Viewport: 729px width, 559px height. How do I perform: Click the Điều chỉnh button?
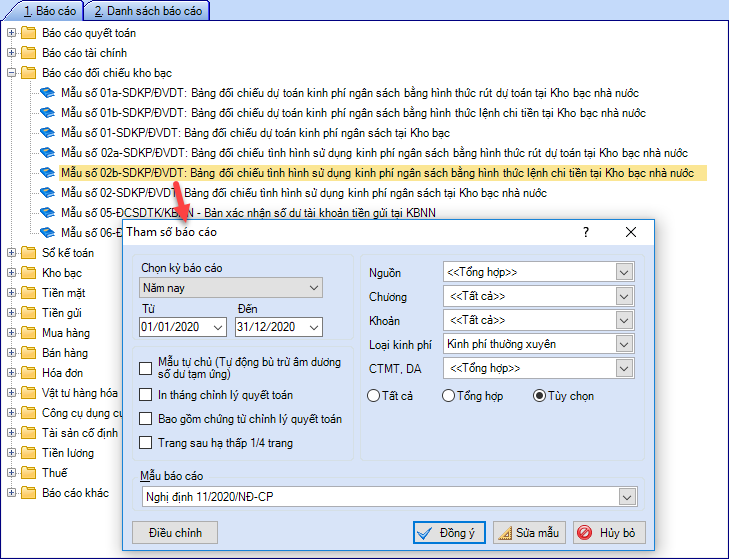tap(175, 533)
